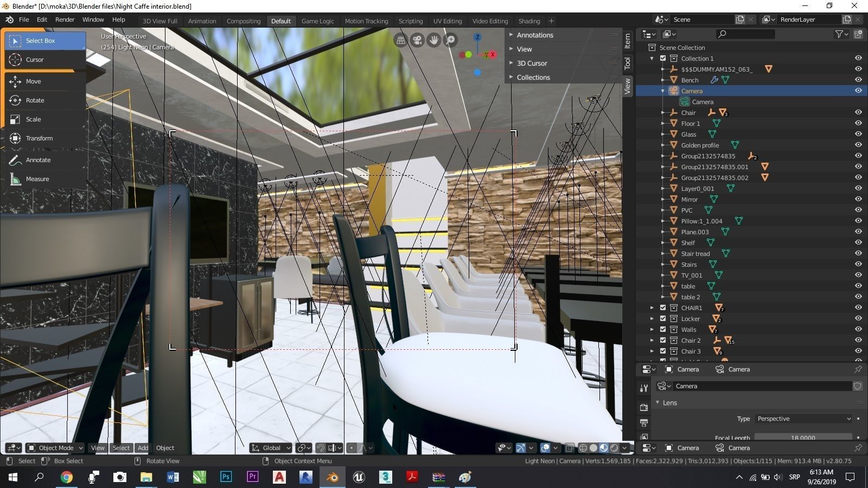This screenshot has width=868, height=488.
Task: Open Render properties tab icon
Action: (x=644, y=407)
